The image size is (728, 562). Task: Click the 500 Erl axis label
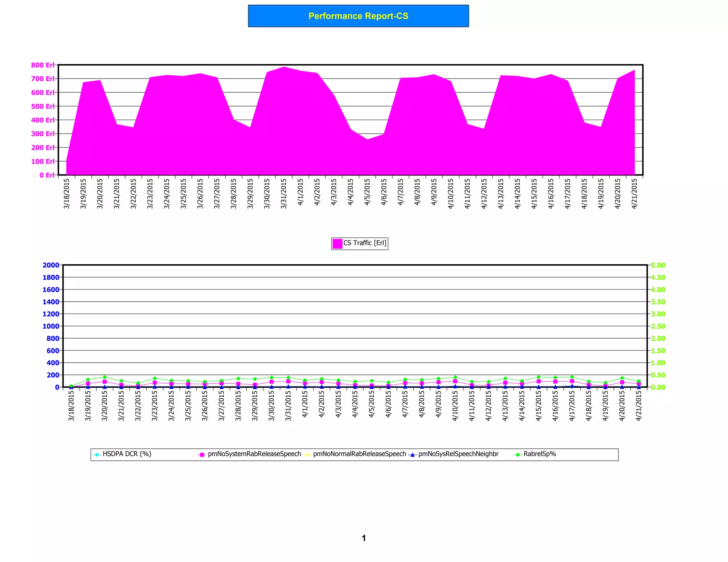pyautogui.click(x=43, y=106)
